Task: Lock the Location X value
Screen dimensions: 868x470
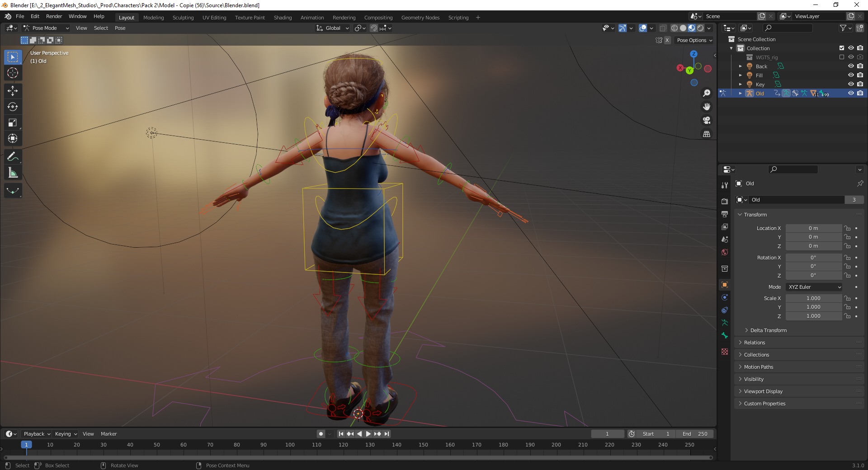Action: (x=848, y=228)
